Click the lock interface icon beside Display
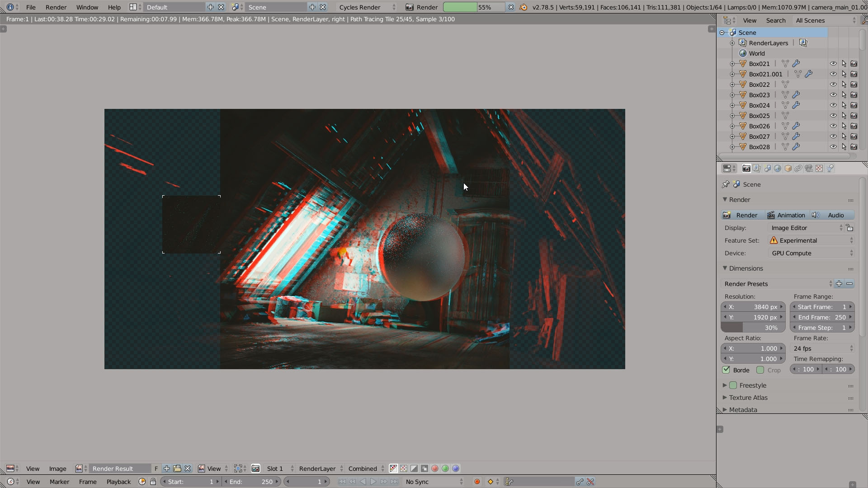The width and height of the screenshot is (868, 488). [x=850, y=228]
